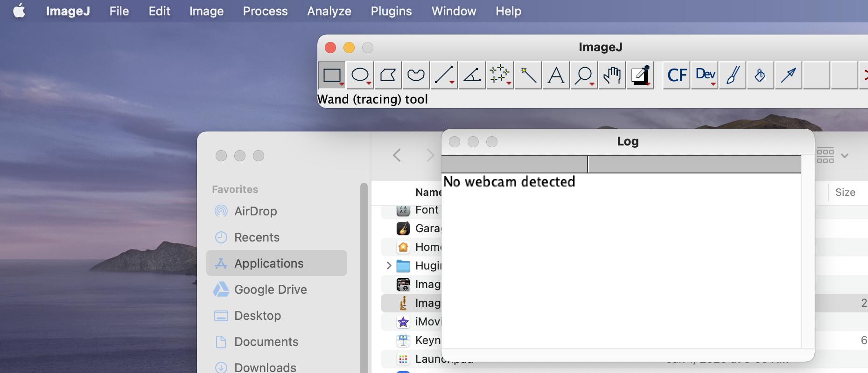Select the Polygon selection tool

pyautogui.click(x=388, y=75)
